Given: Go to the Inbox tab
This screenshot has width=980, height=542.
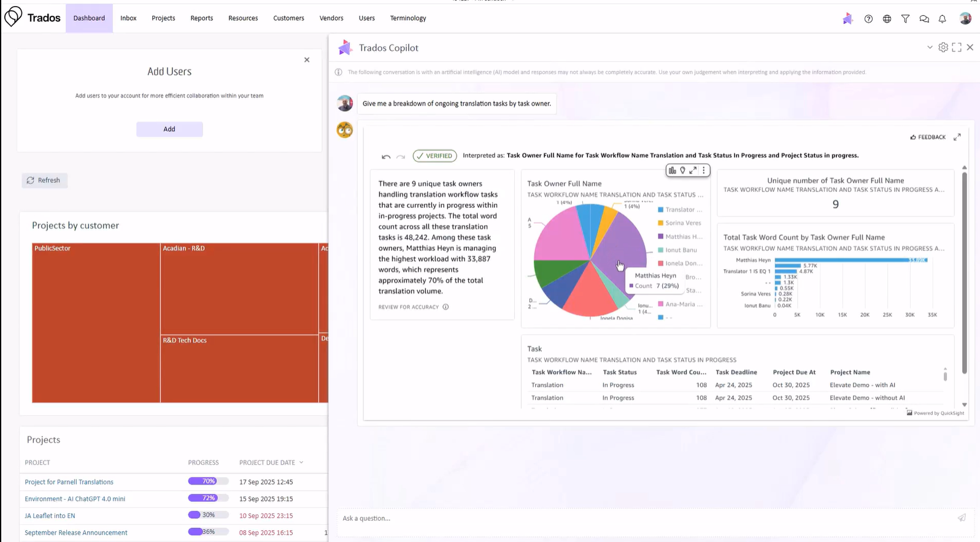Looking at the screenshot, I should tap(128, 18).
